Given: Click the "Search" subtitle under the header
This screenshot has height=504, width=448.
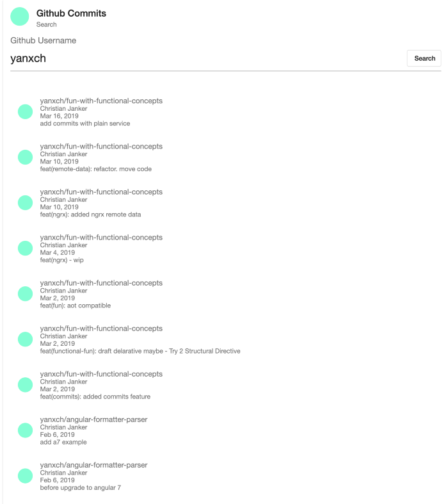Looking at the screenshot, I should [47, 25].
